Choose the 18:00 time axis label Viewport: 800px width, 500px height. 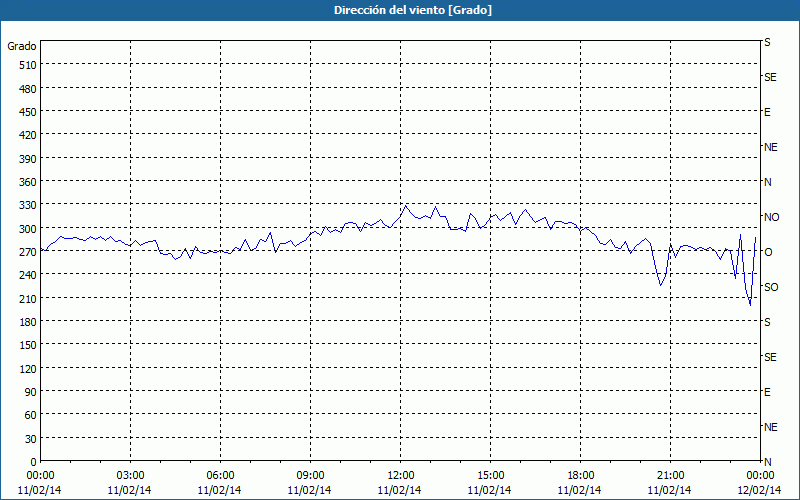[x=581, y=476]
